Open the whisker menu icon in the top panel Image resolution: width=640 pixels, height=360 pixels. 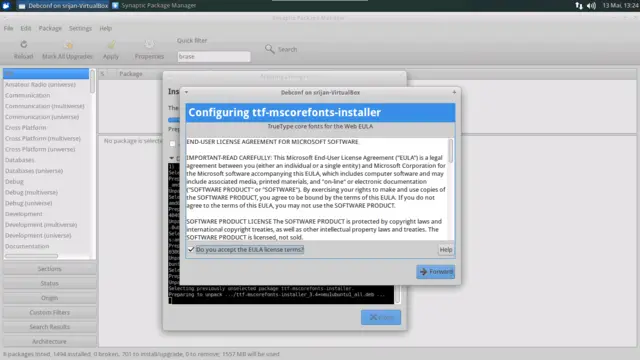pos(6,6)
